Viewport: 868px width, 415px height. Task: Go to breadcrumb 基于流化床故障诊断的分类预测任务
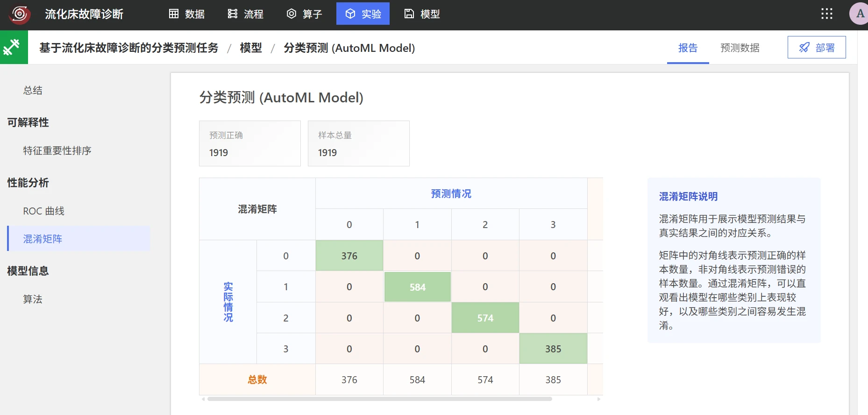coord(129,48)
